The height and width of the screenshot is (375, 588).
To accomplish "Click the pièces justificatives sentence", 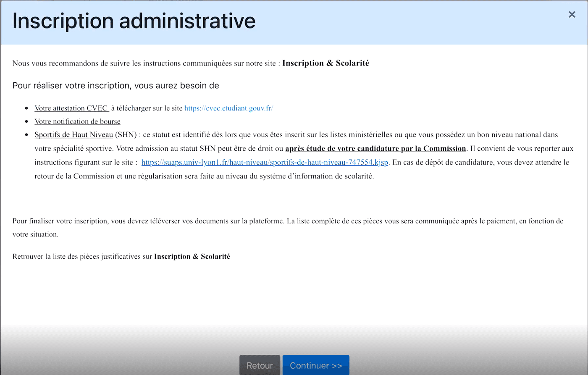I will [121, 256].
